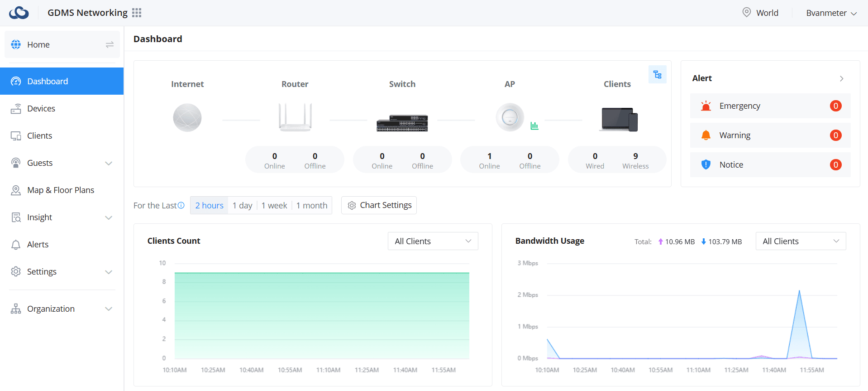The height and width of the screenshot is (391, 868).
Task: Click the Emergency siren icon
Action: point(706,106)
